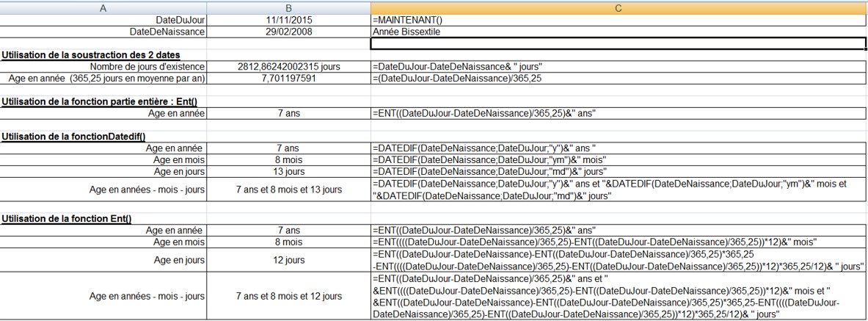Select the DateDeNaissance label cell
This screenshot has height=321, width=868.
(x=103, y=32)
